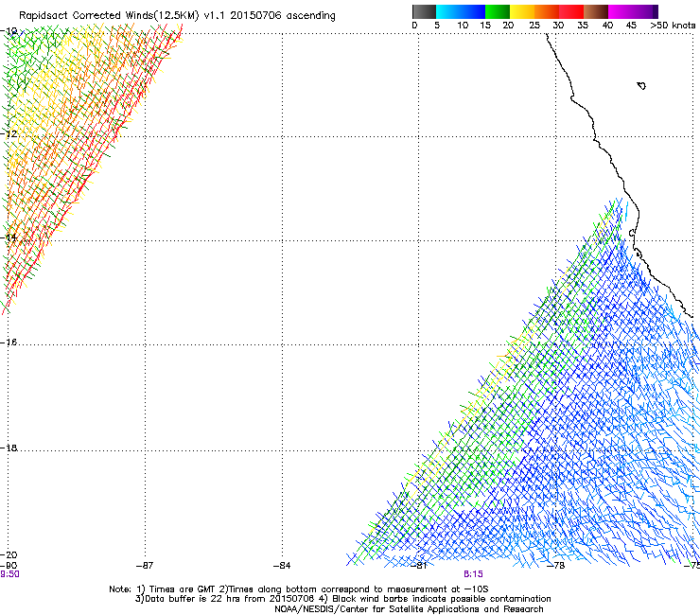This screenshot has width=700, height=615.
Task: Select the orange 25-30 knots color band
Action: [547, 11]
